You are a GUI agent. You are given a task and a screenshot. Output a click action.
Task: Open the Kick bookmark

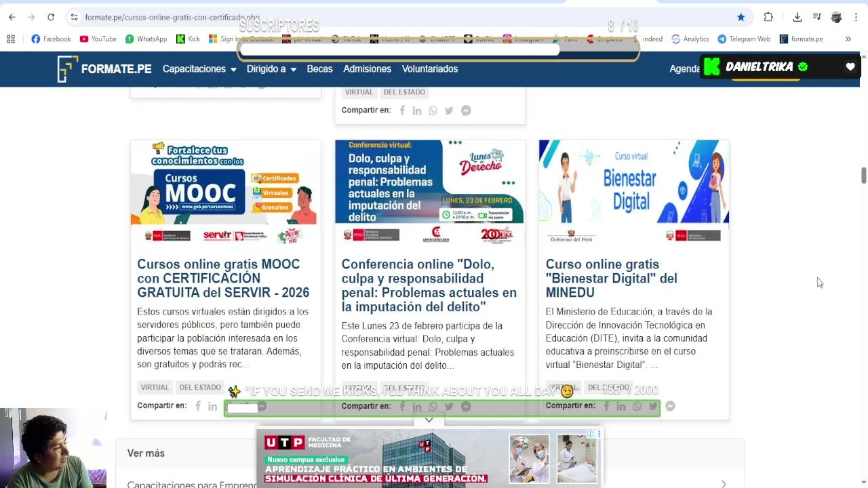click(188, 39)
